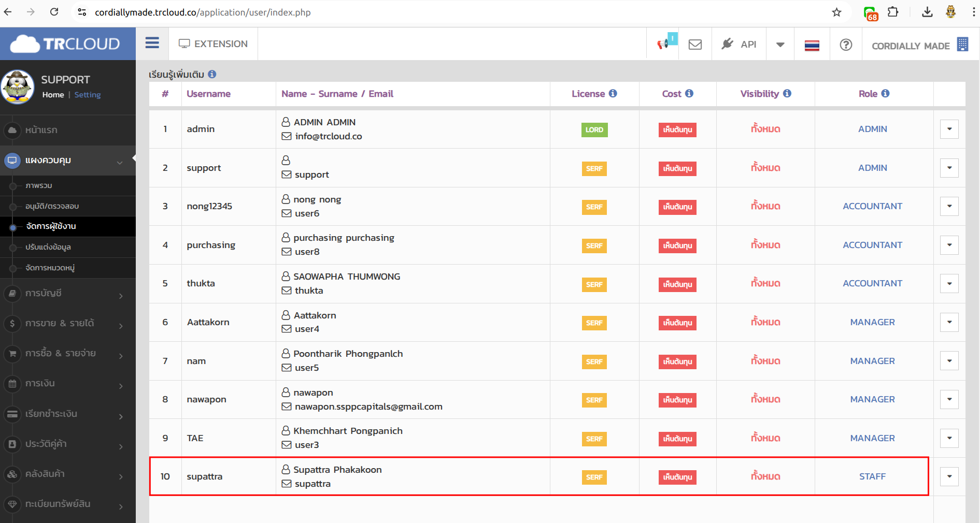
Task: Click the ACCOUNTANT role for nong12345 row
Action: pos(873,206)
